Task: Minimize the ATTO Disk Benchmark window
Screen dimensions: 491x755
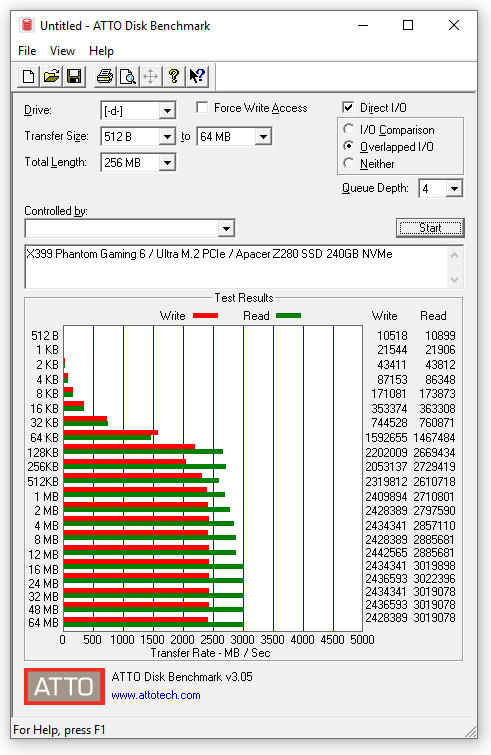Action: point(363,25)
